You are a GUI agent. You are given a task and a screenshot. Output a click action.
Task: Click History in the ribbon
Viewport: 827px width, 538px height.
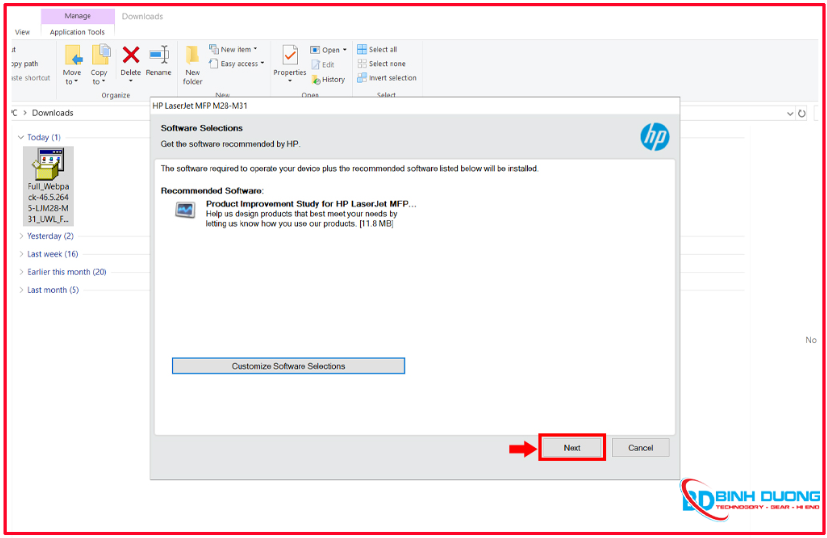pos(328,79)
